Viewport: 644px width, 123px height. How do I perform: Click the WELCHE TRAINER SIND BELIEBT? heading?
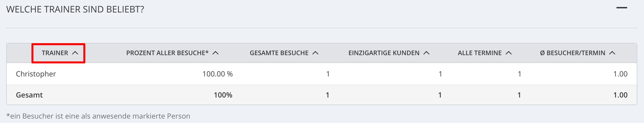(x=75, y=9)
